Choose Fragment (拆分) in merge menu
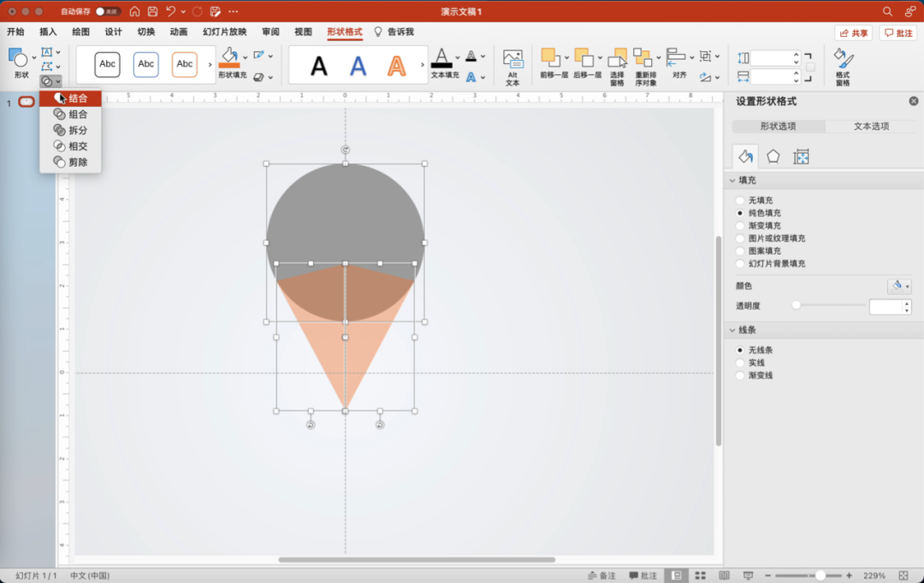The image size is (924, 583). click(71, 130)
